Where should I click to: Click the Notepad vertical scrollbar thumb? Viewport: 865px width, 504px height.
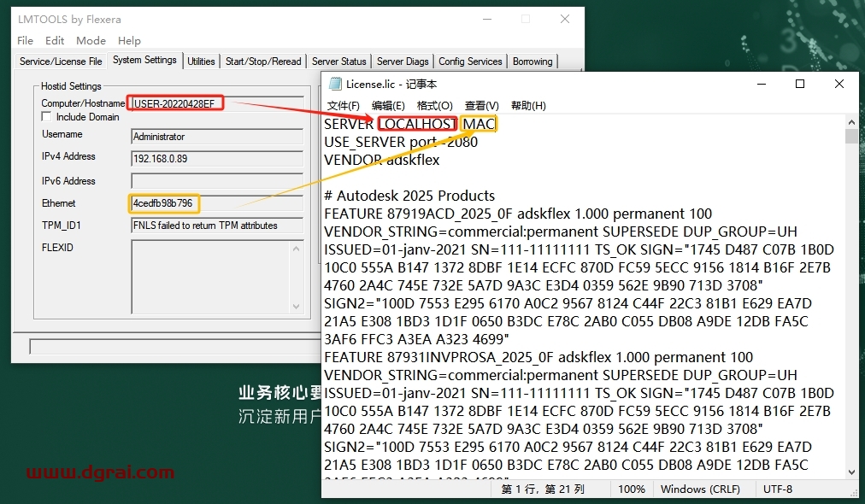point(851,136)
